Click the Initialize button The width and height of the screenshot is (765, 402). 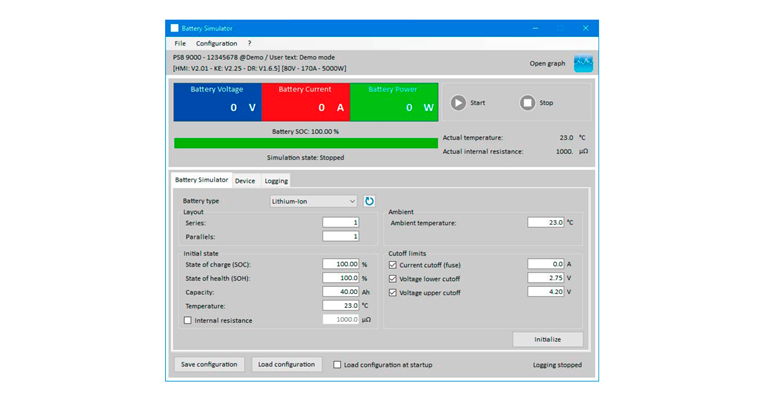point(547,340)
